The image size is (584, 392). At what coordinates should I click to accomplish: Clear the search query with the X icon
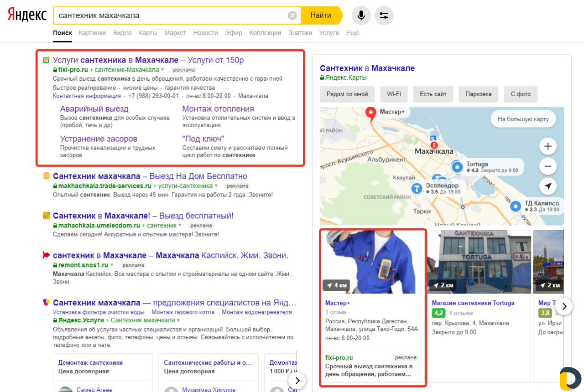click(x=292, y=15)
